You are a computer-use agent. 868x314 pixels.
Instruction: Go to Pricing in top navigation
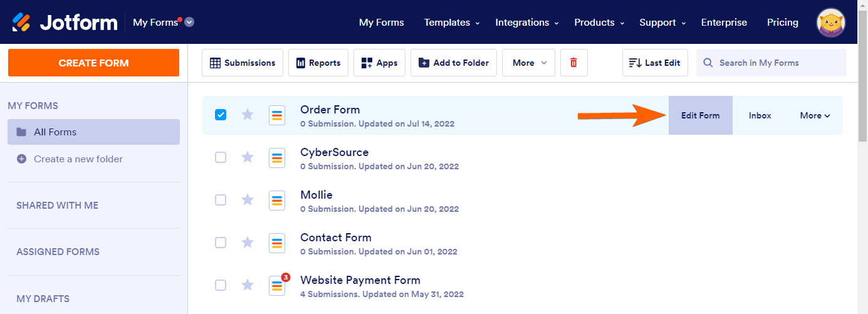[782, 23]
